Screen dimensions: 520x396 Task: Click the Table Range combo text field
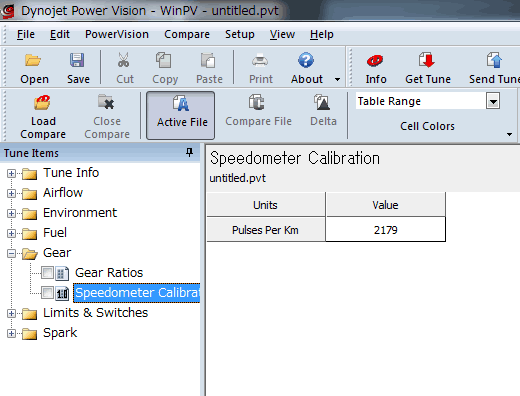(421, 101)
